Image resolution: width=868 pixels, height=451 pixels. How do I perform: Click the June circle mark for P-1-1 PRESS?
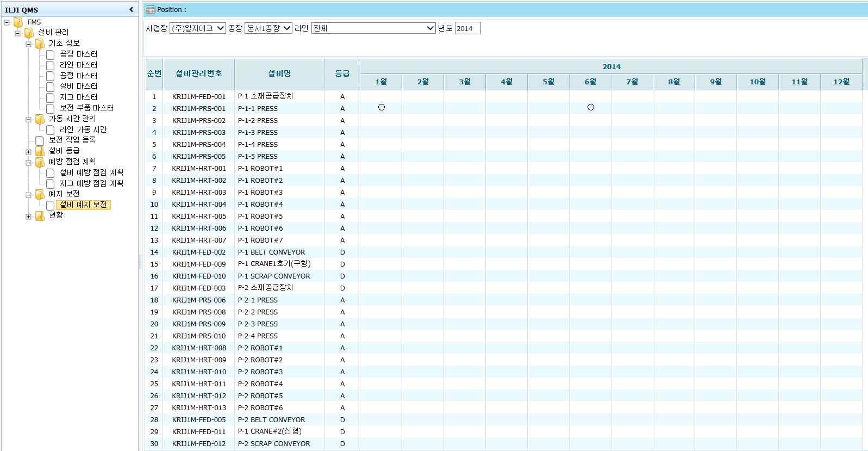point(591,107)
